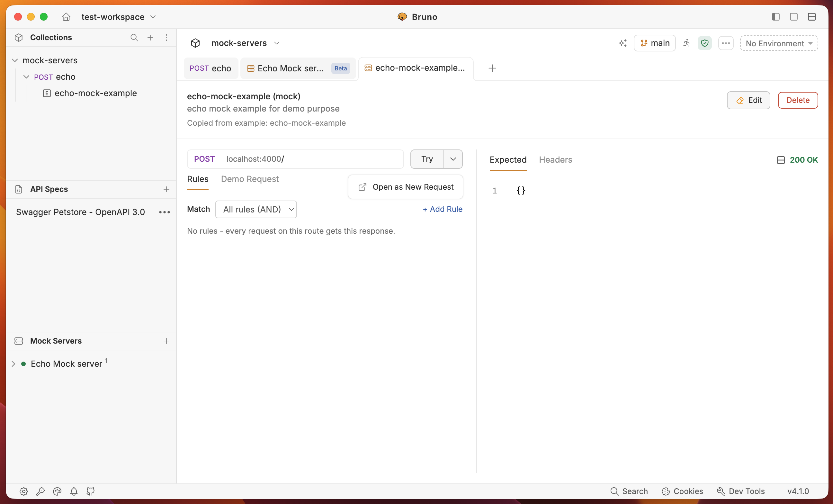Open the No Environment dropdown
The image size is (833, 504).
779,43
